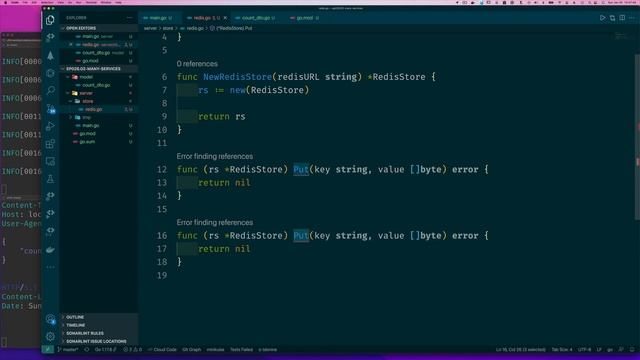Click Error finding references above line 12
This screenshot has height=360, width=640.
[x=215, y=156]
